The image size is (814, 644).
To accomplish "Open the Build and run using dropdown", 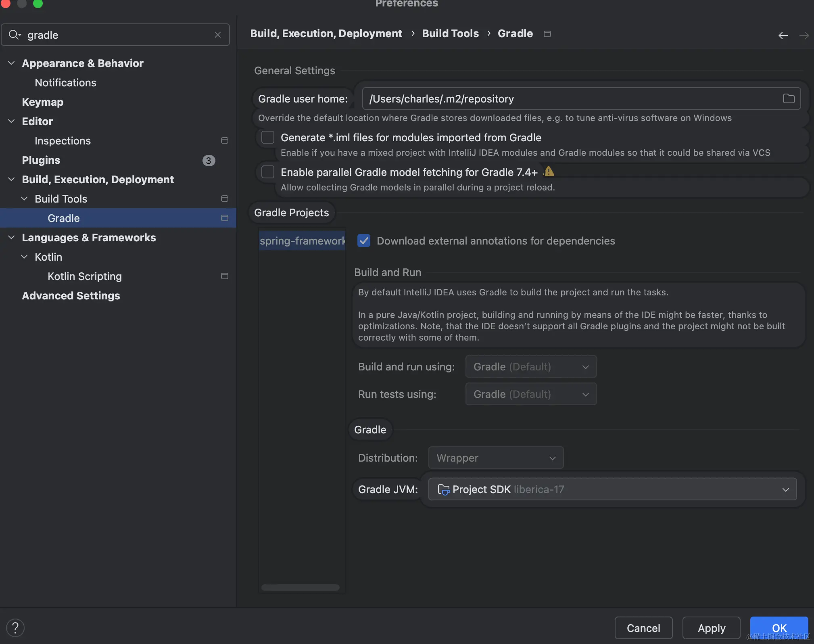I will [531, 367].
